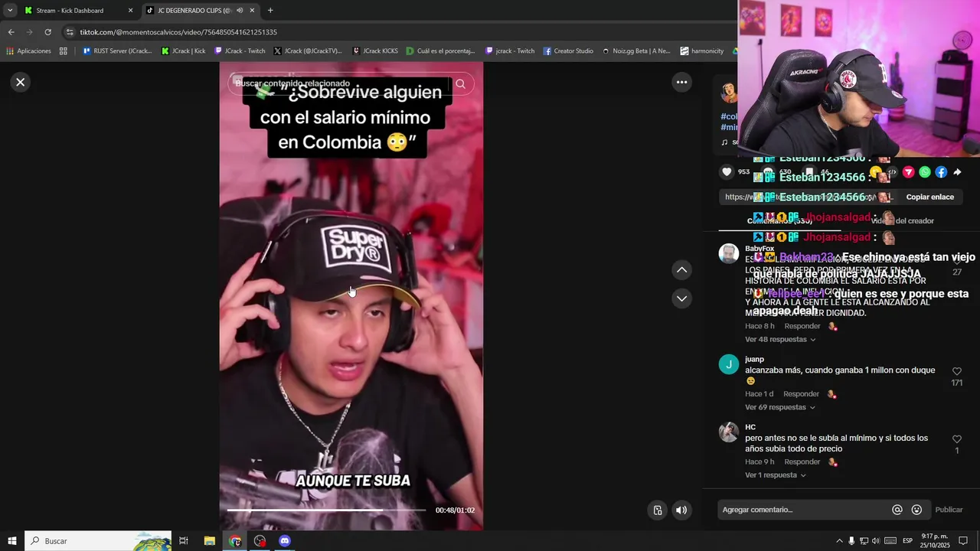Focus the 'Agregar comentario...' input field

click(802, 510)
